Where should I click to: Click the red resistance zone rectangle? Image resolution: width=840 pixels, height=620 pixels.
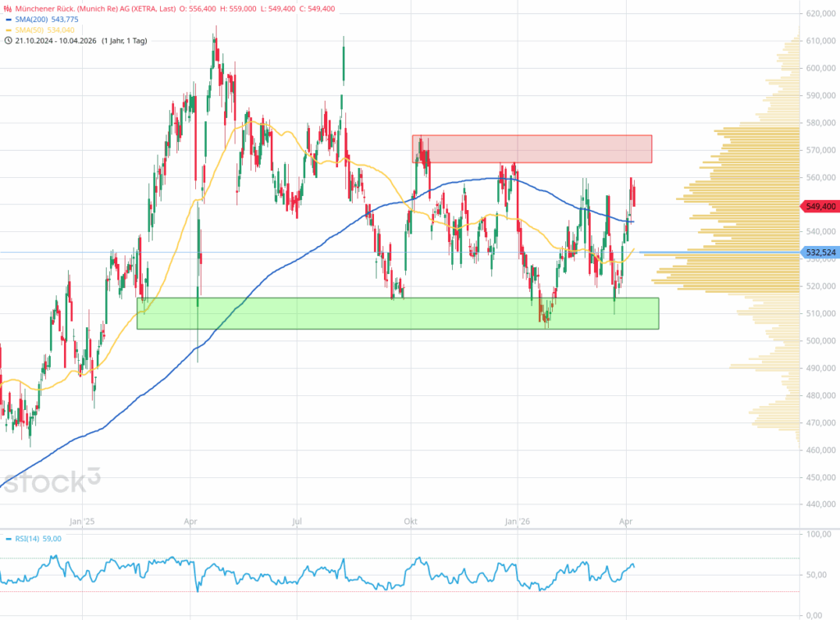(532, 148)
